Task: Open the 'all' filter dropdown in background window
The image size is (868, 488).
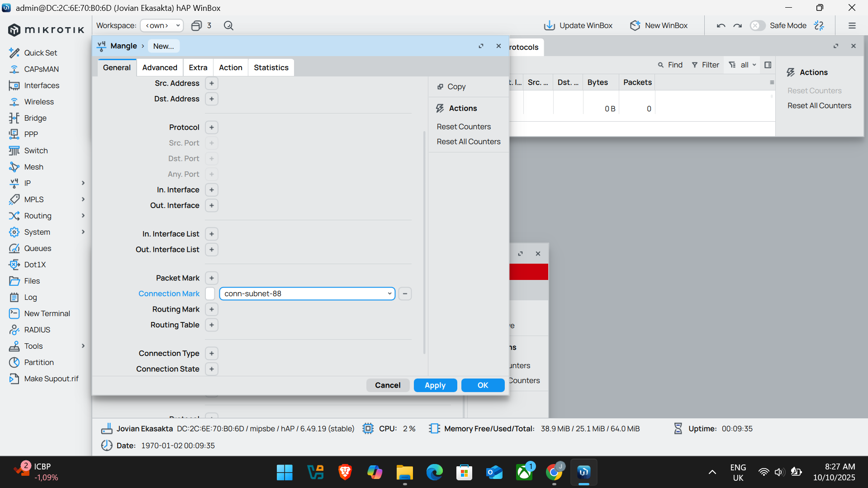Action: click(x=743, y=65)
